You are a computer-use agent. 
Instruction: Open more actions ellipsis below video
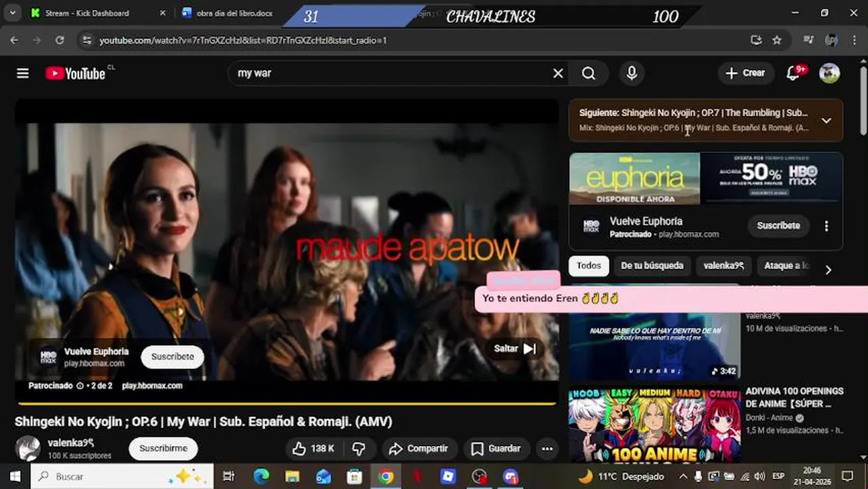tap(547, 448)
